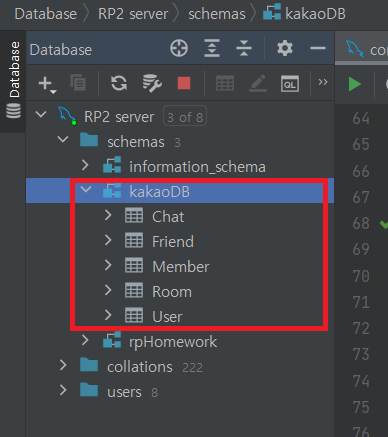Hide the Database panel with minus icon
The image size is (388, 437).
(x=318, y=49)
